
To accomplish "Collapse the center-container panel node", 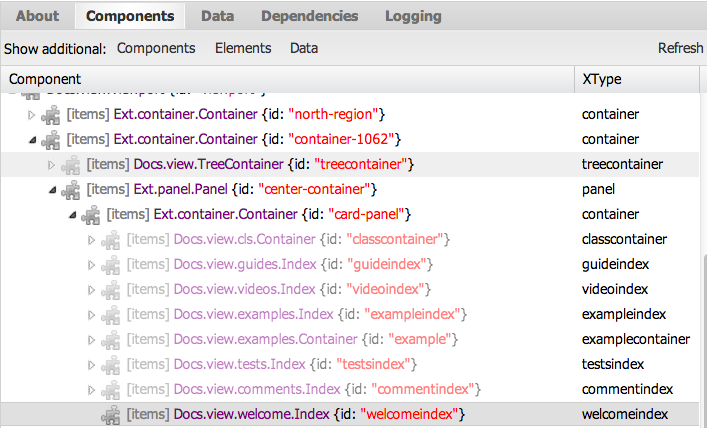I will (52, 190).
